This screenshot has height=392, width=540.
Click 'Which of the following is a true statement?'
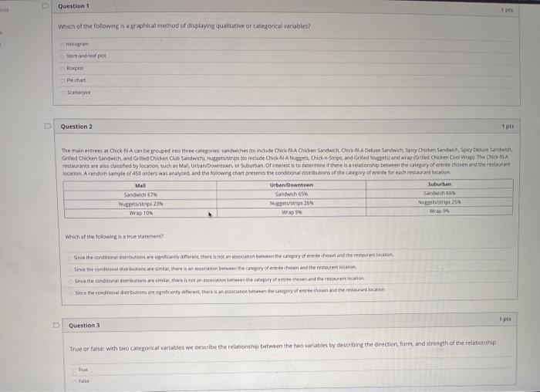(114, 237)
